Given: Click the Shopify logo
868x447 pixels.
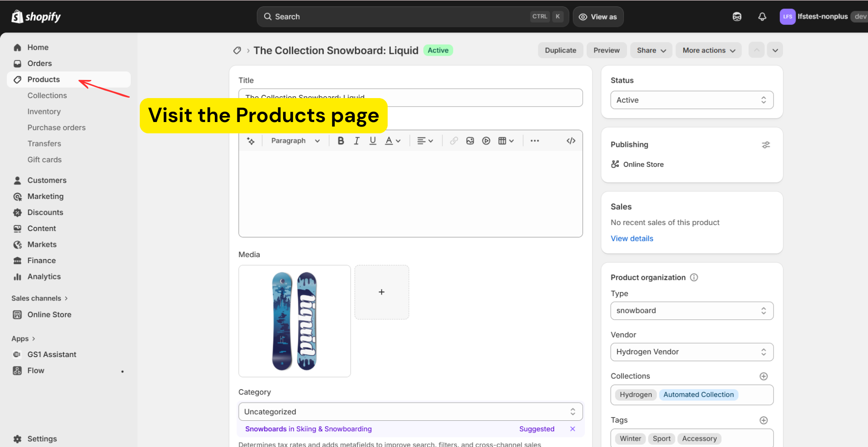Looking at the screenshot, I should (x=36, y=17).
